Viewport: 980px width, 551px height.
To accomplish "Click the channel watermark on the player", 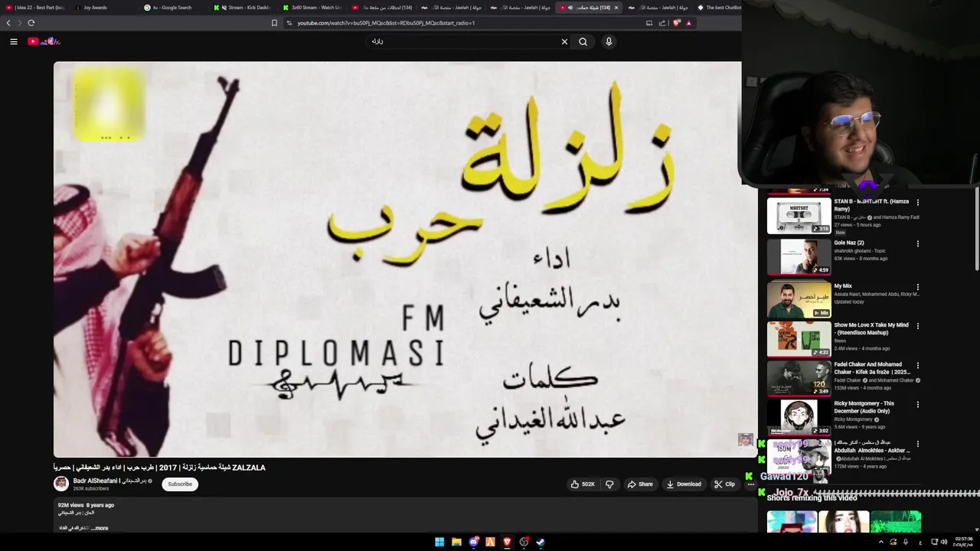I will [x=745, y=439].
